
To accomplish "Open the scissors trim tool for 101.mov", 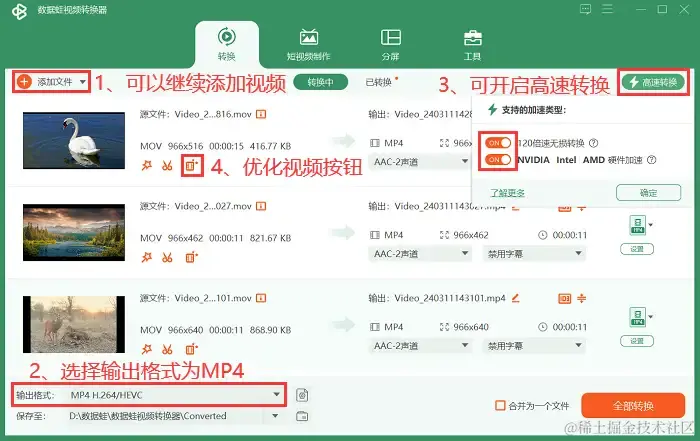I will [x=167, y=349].
